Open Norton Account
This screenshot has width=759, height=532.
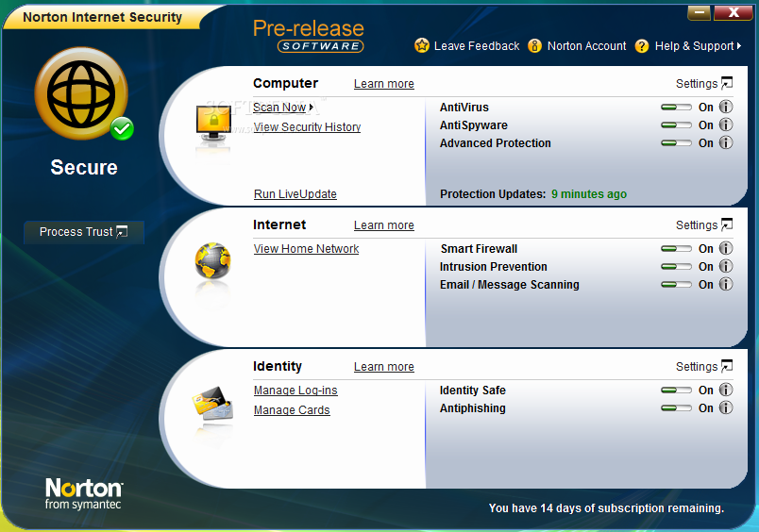[586, 46]
